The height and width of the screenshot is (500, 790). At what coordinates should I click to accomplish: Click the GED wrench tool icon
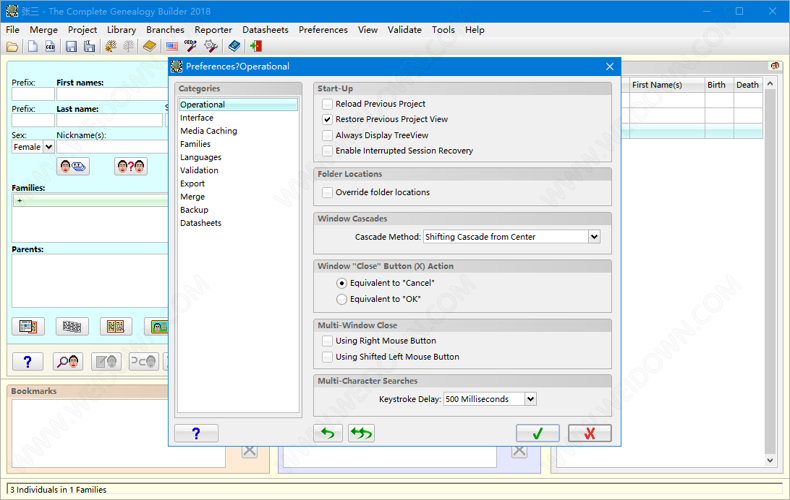190,46
